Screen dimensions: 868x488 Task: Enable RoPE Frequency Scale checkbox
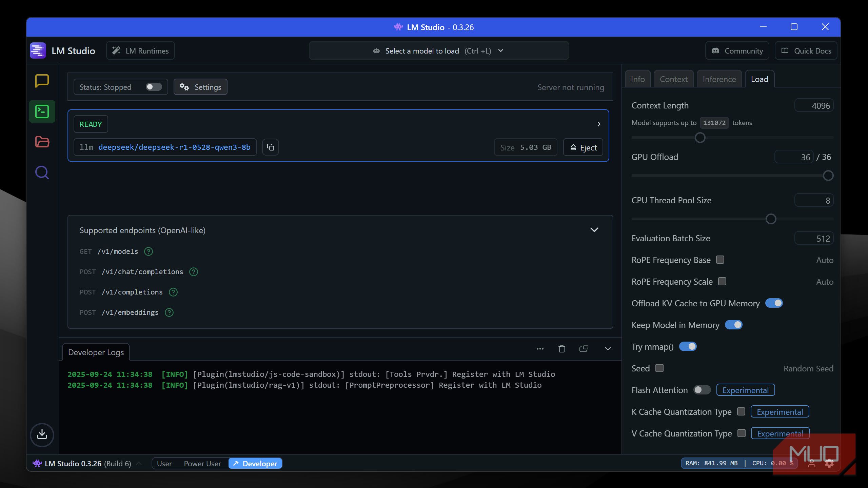[722, 281]
